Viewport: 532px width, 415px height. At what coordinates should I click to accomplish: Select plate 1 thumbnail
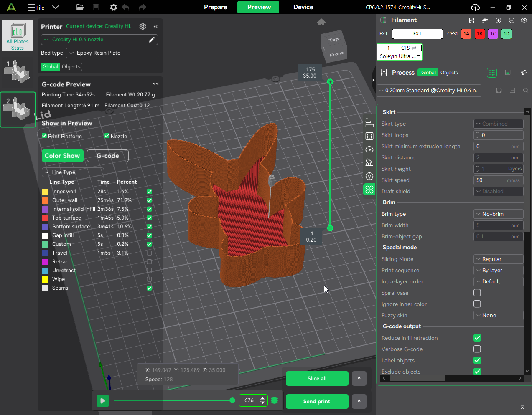click(18, 71)
